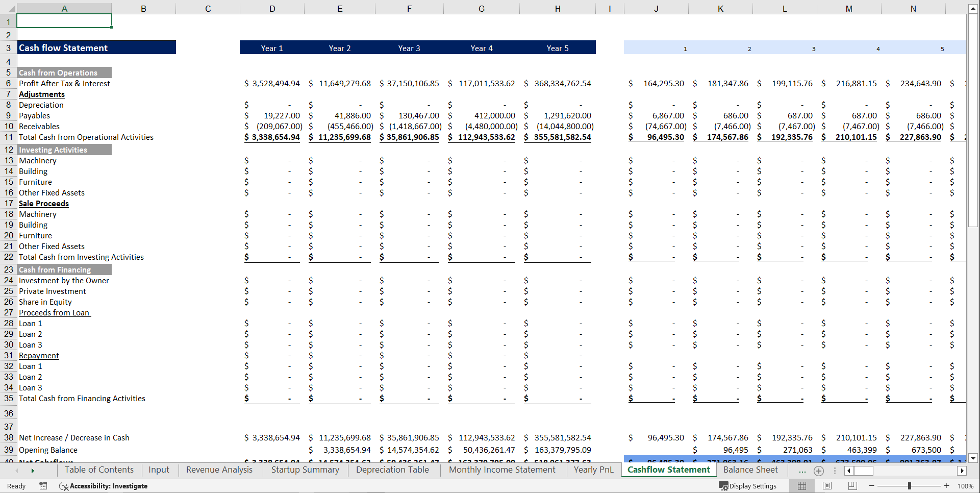Image resolution: width=980 pixels, height=493 pixels.
Task: Select the Sale Proceeds heading
Action: click(44, 203)
